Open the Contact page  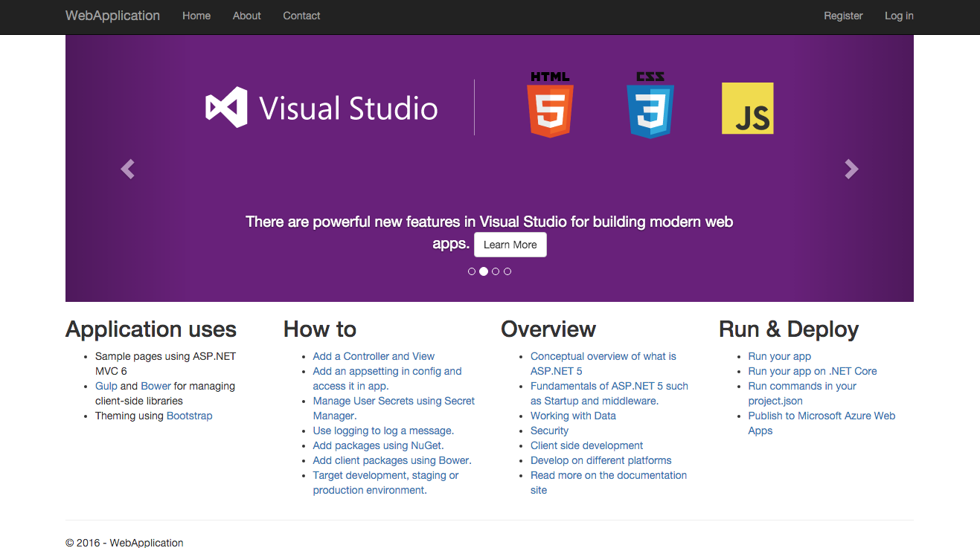(x=301, y=16)
